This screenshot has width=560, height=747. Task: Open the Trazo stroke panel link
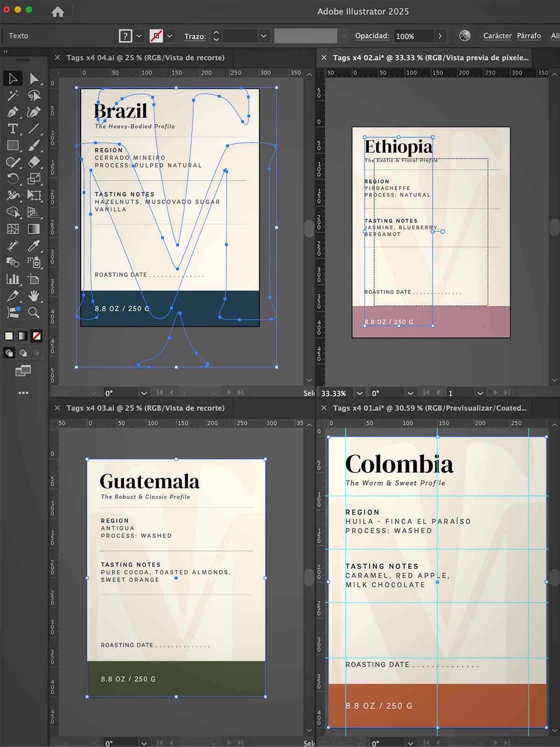(x=195, y=36)
